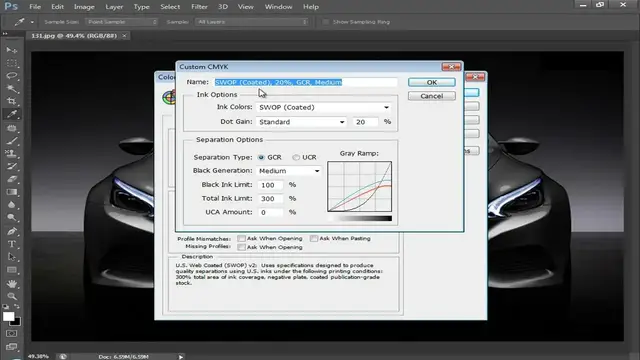Select UCR separation type
Screen dimensions: 640x360
point(296,157)
